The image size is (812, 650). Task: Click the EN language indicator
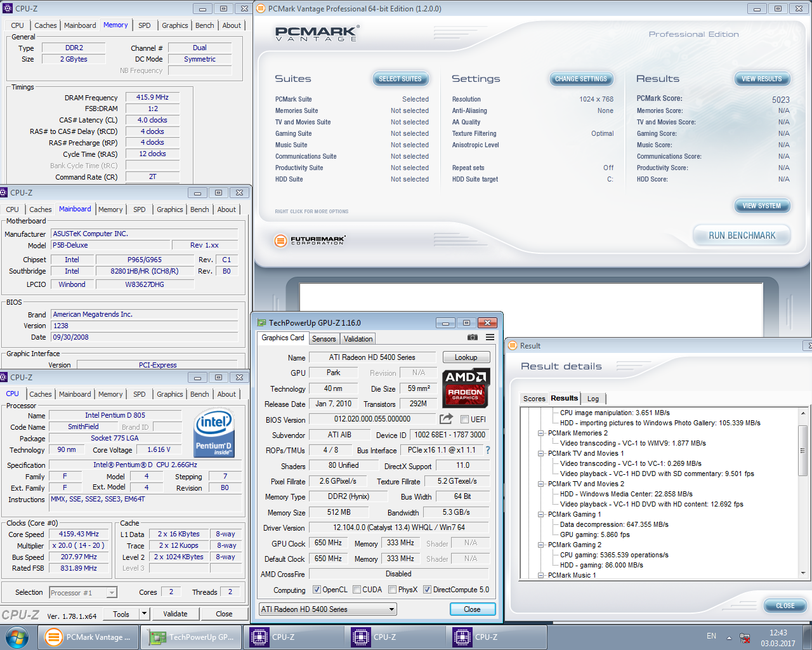click(x=711, y=636)
